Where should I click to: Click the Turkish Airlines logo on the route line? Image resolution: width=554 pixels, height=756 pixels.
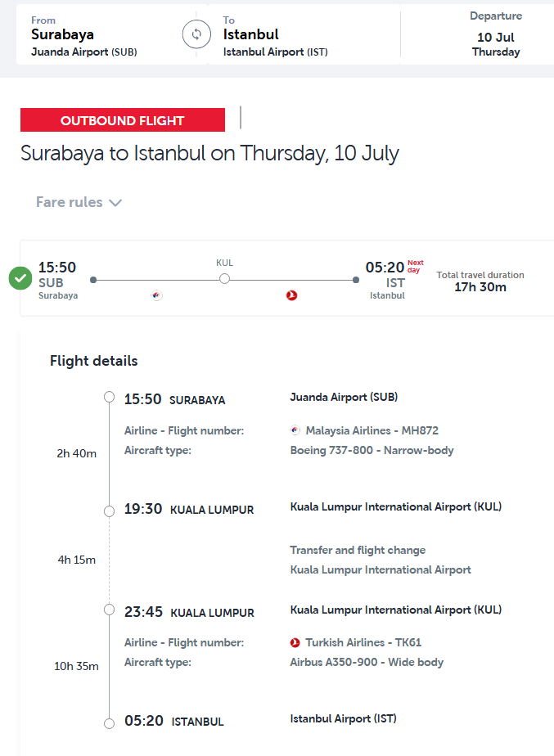click(291, 295)
